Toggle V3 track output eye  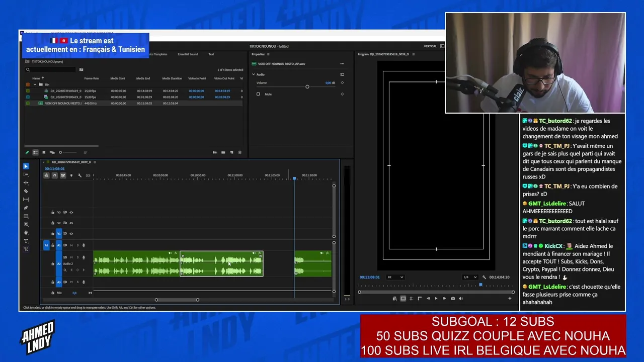[x=71, y=212]
